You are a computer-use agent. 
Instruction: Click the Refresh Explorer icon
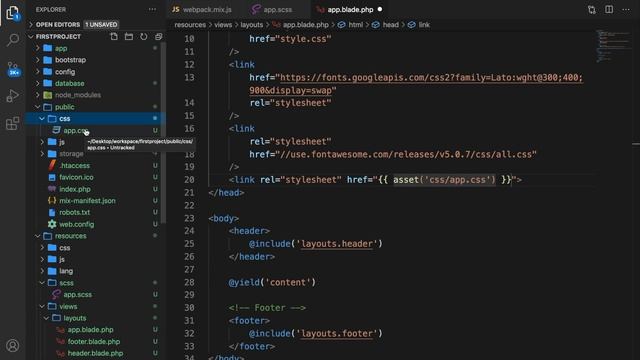click(x=144, y=36)
